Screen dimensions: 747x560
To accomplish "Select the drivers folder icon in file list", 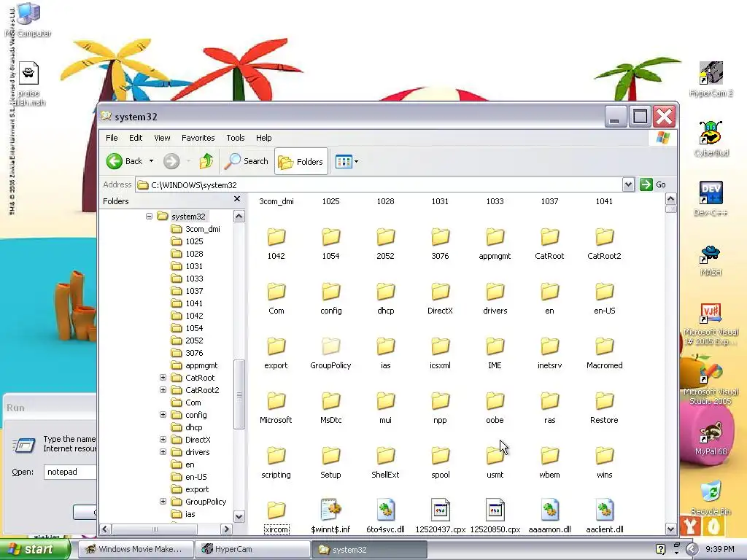I will (495, 292).
